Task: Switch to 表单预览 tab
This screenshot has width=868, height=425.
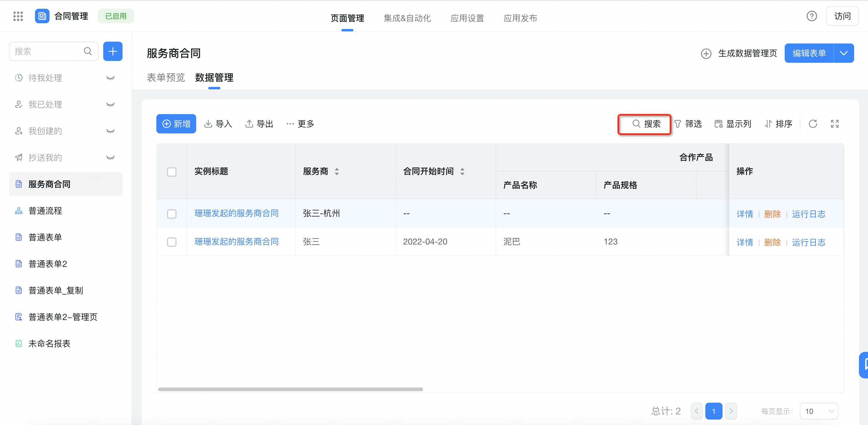Action: click(x=166, y=78)
